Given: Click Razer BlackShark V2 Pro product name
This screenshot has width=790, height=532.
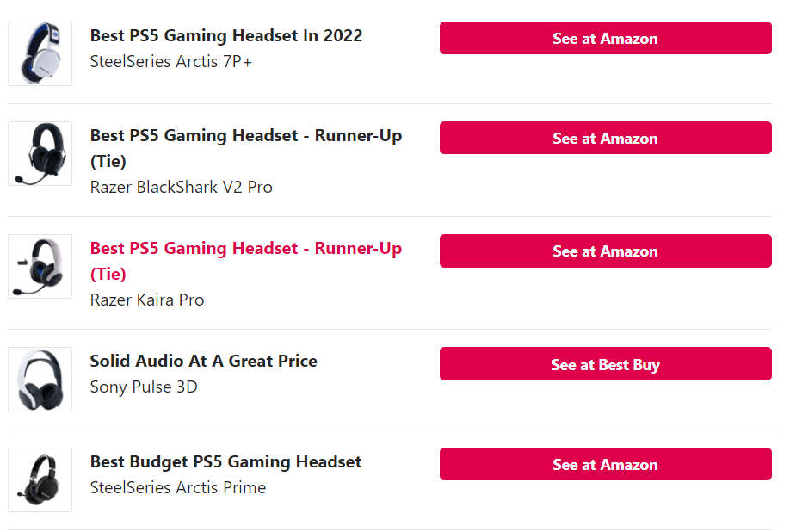Looking at the screenshot, I should coord(182,187).
